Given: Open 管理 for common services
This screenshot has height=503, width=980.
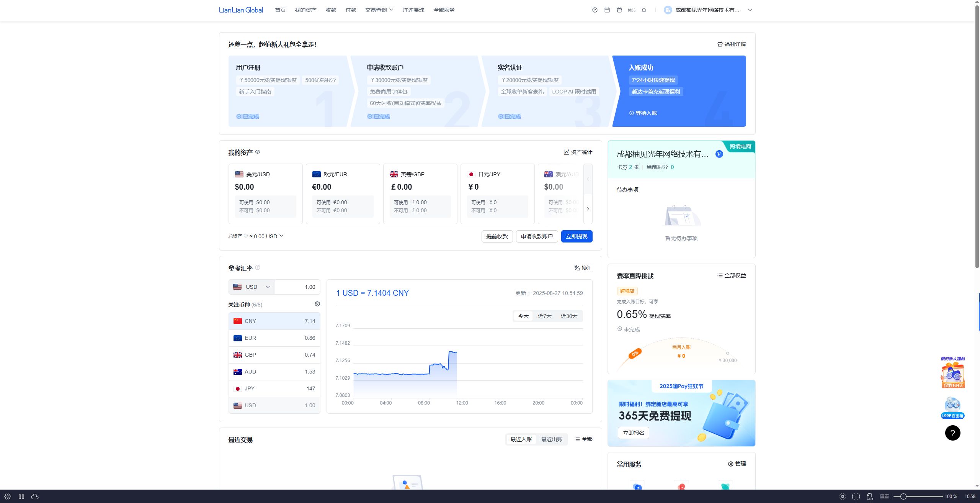Looking at the screenshot, I should click(737, 464).
